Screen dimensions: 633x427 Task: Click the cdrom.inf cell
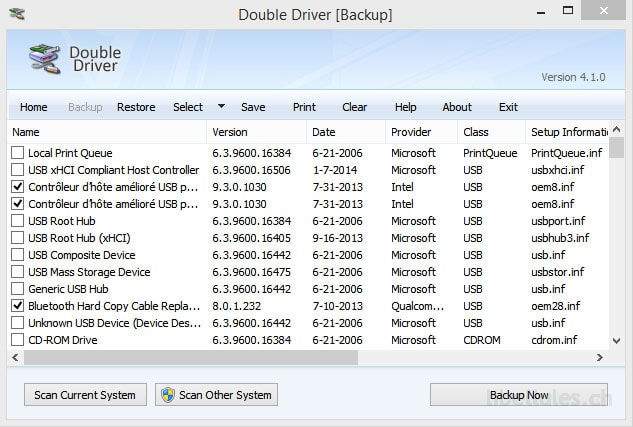(x=554, y=340)
